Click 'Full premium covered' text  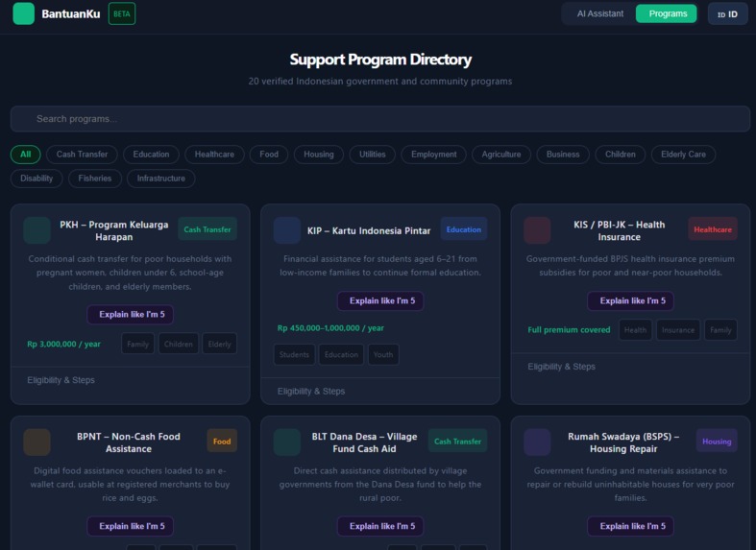569,330
